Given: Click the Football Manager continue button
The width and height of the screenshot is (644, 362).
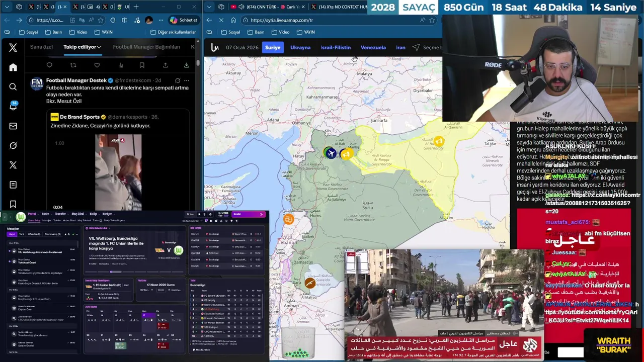Looking at the screenshot, I should (x=248, y=214).
